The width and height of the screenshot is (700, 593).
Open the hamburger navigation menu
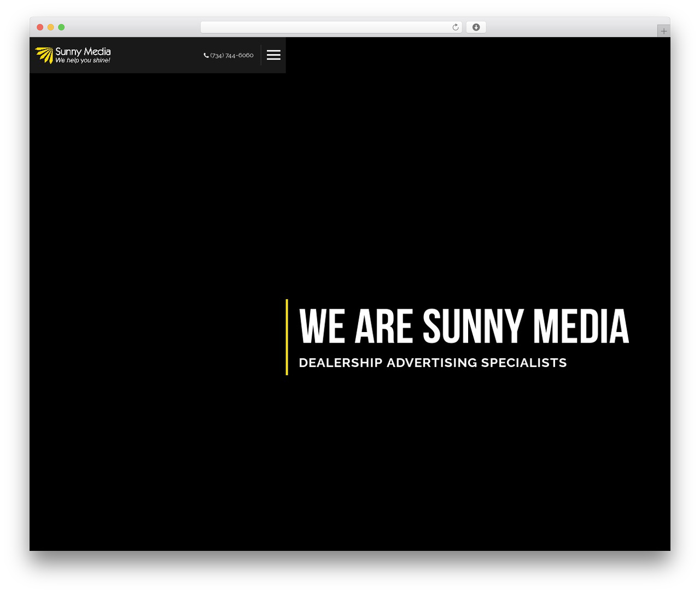point(273,55)
